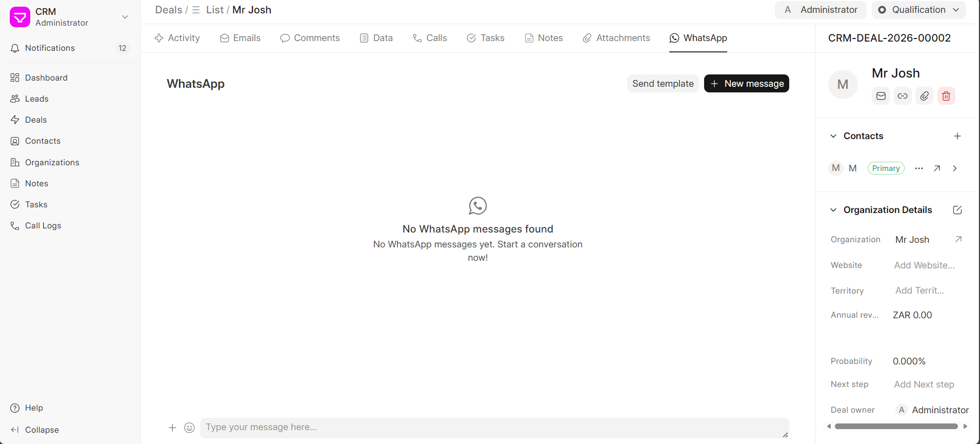Collapse the Contacts section

coord(833,136)
